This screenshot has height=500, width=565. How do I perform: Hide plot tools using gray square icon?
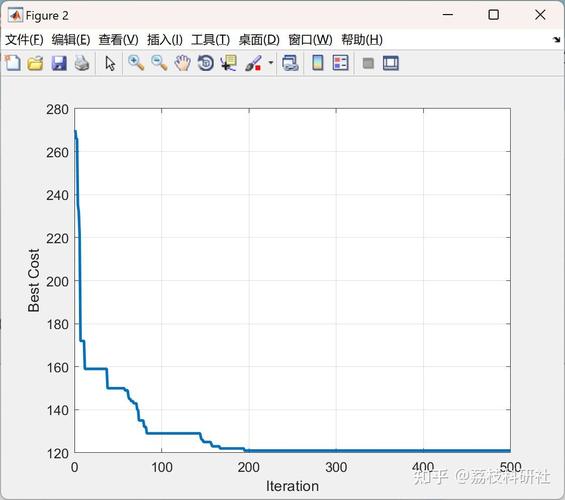pos(368,64)
